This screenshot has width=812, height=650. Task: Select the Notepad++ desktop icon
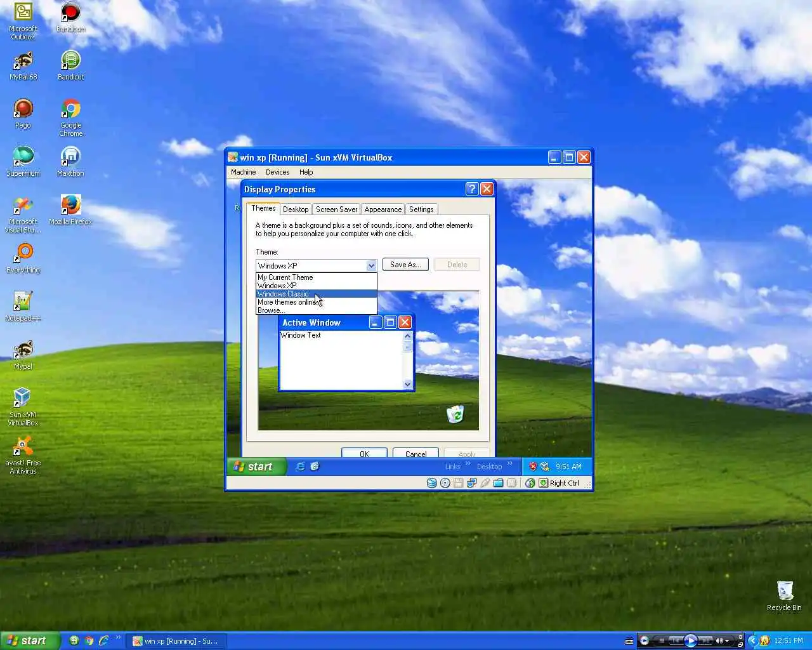click(23, 307)
